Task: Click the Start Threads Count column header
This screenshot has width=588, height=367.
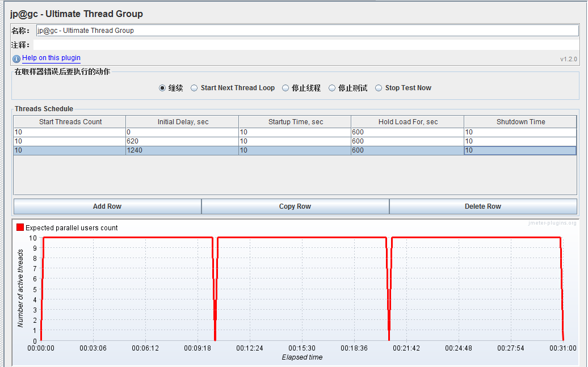Action: coord(70,122)
